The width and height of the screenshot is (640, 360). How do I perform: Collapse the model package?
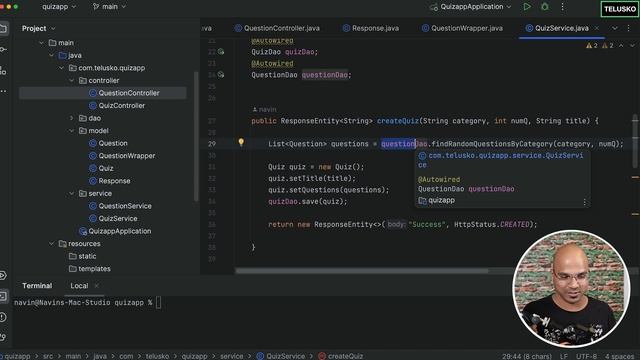pos(71,131)
